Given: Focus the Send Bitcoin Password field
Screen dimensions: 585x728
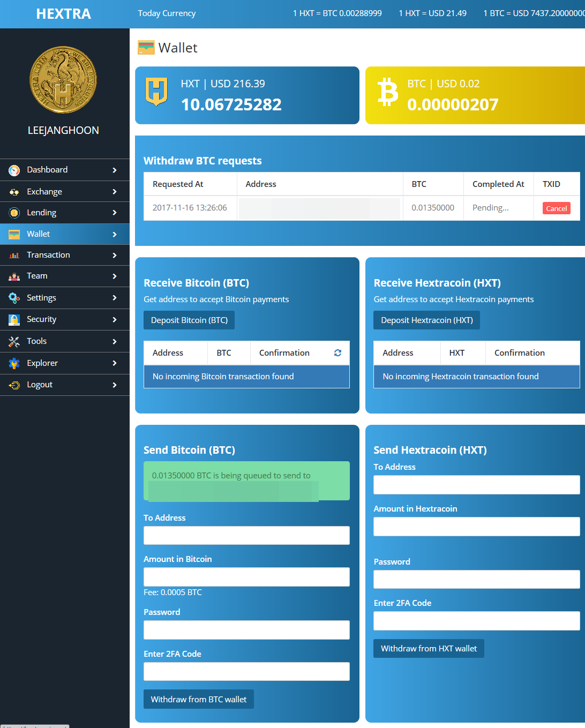Looking at the screenshot, I should tap(246, 630).
